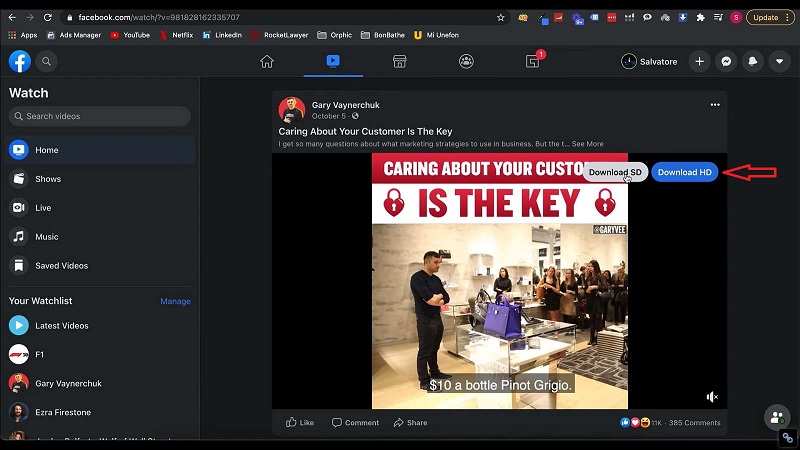
Task: Open the Chrome extensions puzzle icon
Action: (701, 17)
